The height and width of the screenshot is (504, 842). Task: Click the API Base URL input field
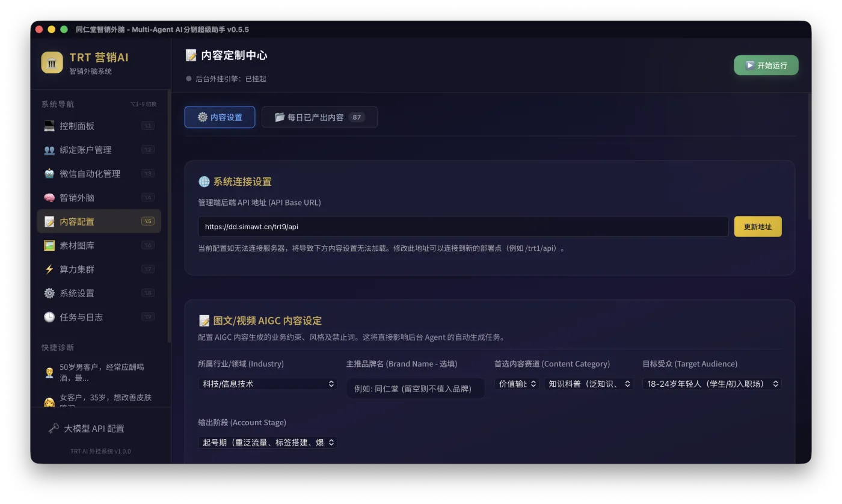463,227
